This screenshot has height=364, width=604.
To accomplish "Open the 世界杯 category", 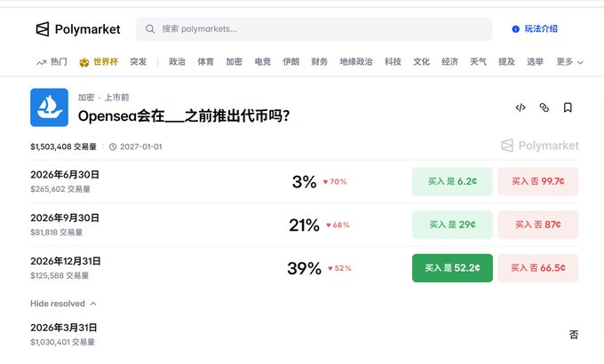I will tap(106, 61).
